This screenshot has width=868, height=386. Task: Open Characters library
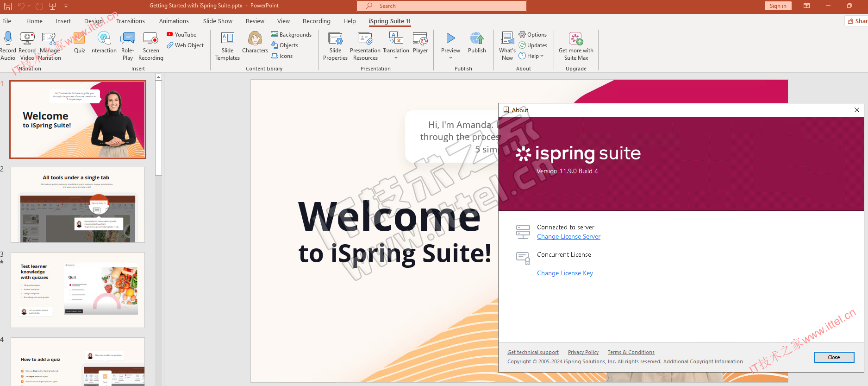[255, 43]
